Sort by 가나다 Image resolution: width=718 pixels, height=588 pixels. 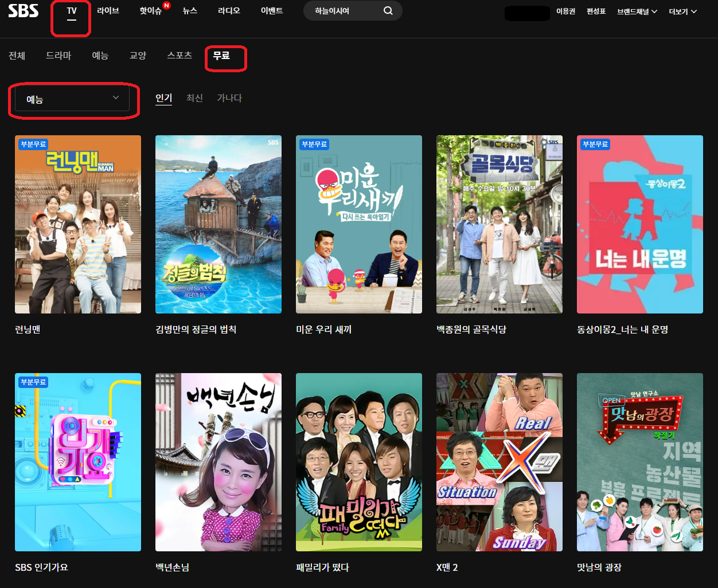[229, 98]
